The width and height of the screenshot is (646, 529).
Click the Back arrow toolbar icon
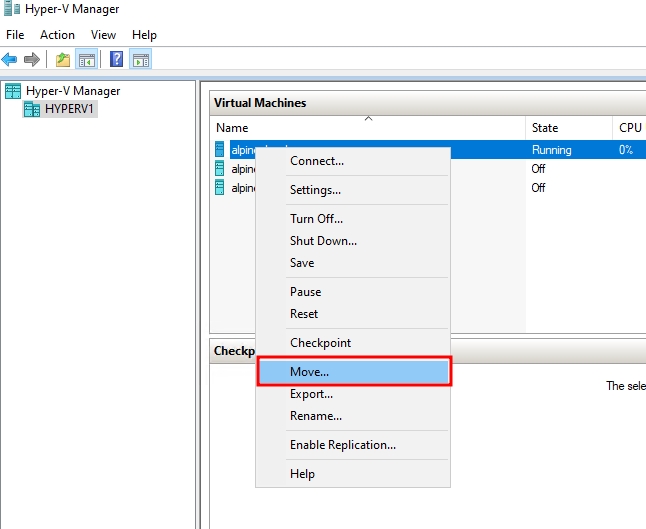click(x=10, y=60)
